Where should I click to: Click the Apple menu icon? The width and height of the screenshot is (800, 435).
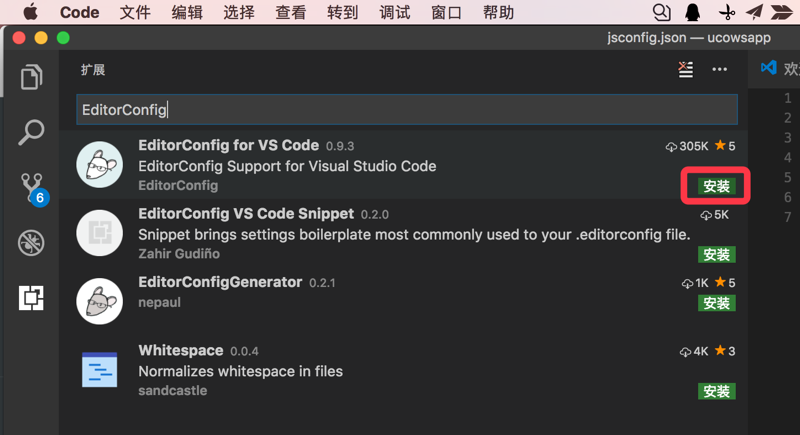30,13
